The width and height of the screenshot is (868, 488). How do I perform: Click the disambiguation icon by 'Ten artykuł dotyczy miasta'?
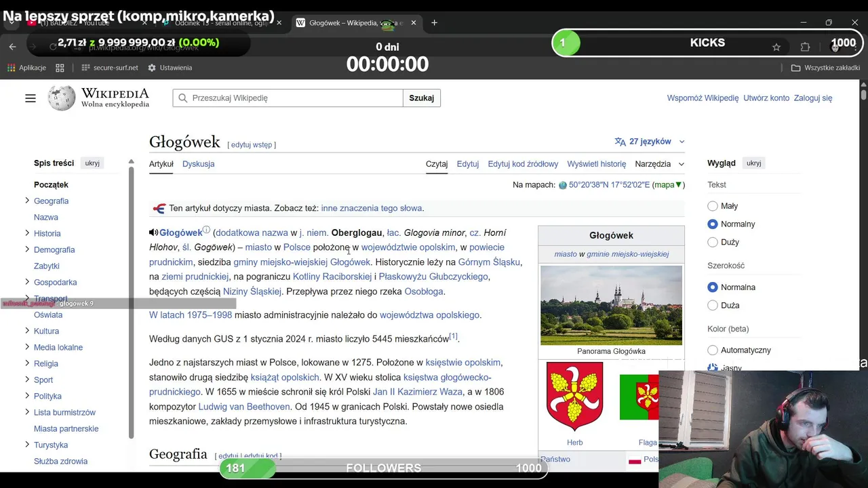(159, 208)
